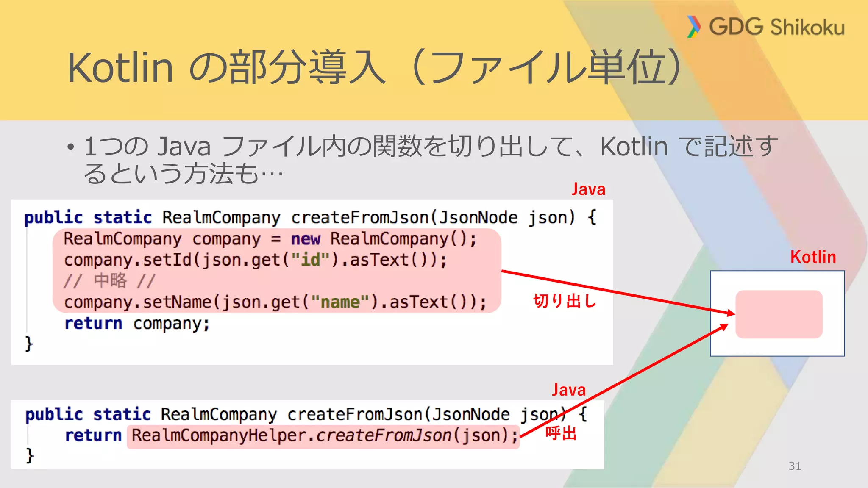Click the slide page number '31'
Screen dimensions: 868x488
click(795, 466)
